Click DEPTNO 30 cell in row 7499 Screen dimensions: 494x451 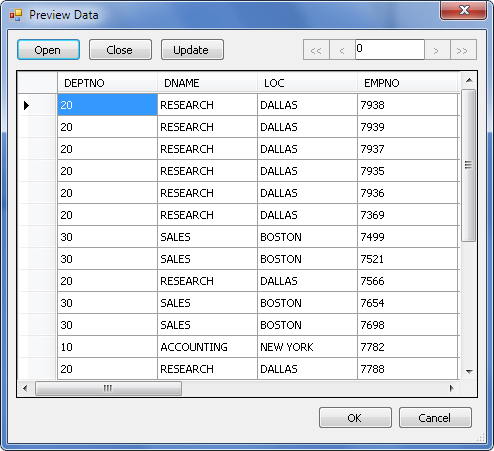pyautogui.click(x=107, y=237)
